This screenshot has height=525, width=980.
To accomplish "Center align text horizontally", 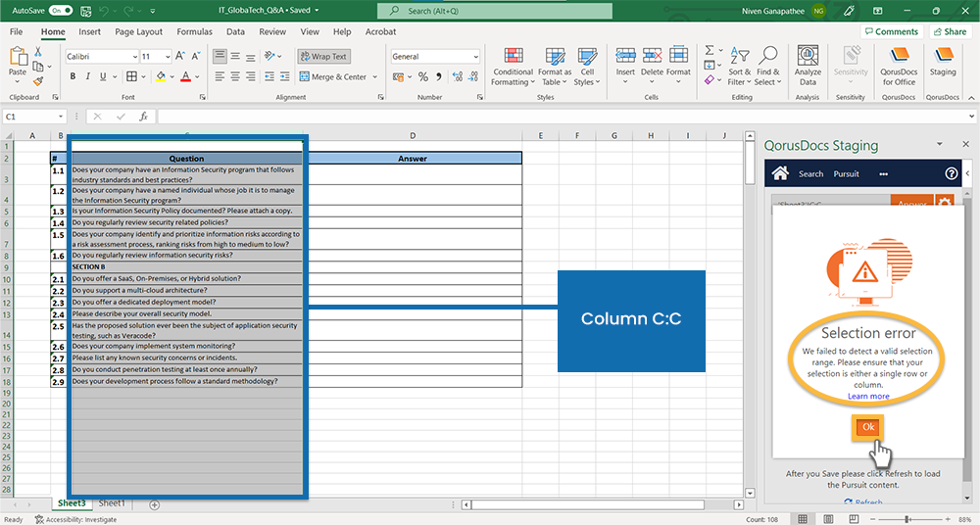I will 235,76.
